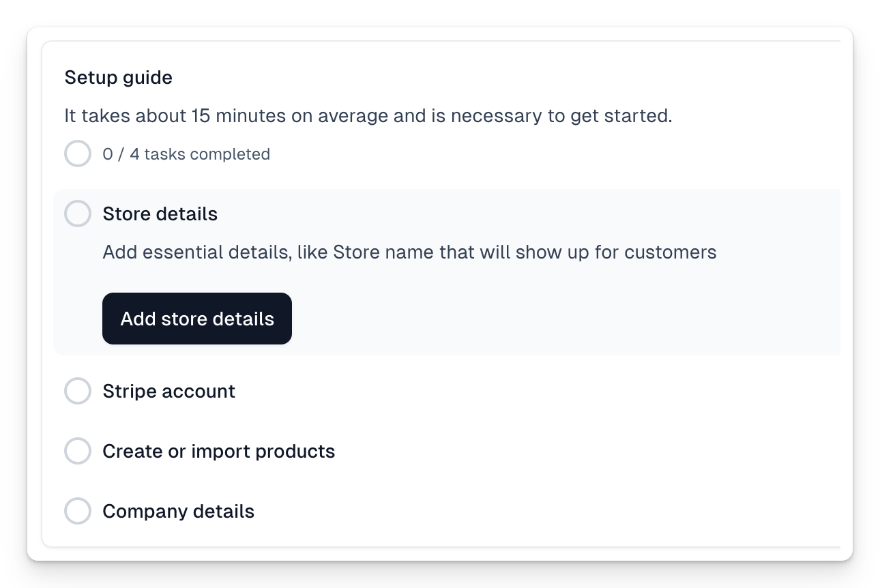Click the 'Add essential details' description text
Viewport: 880px width, 588px height.
coord(409,252)
